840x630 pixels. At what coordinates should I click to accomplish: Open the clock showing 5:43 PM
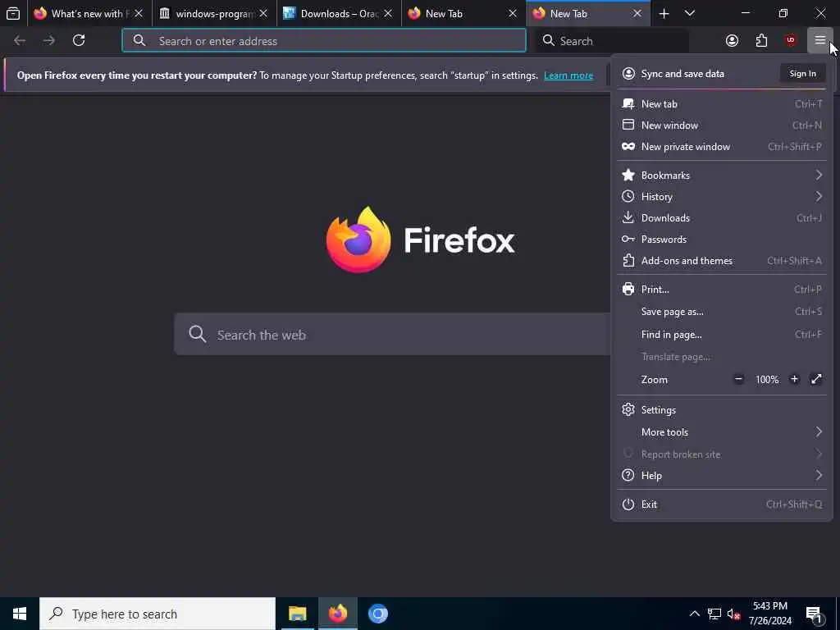(770, 614)
